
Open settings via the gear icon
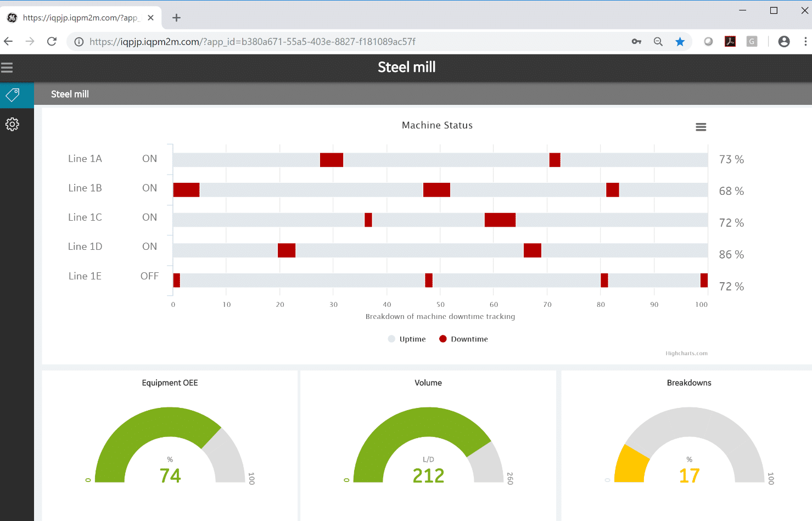(12, 124)
